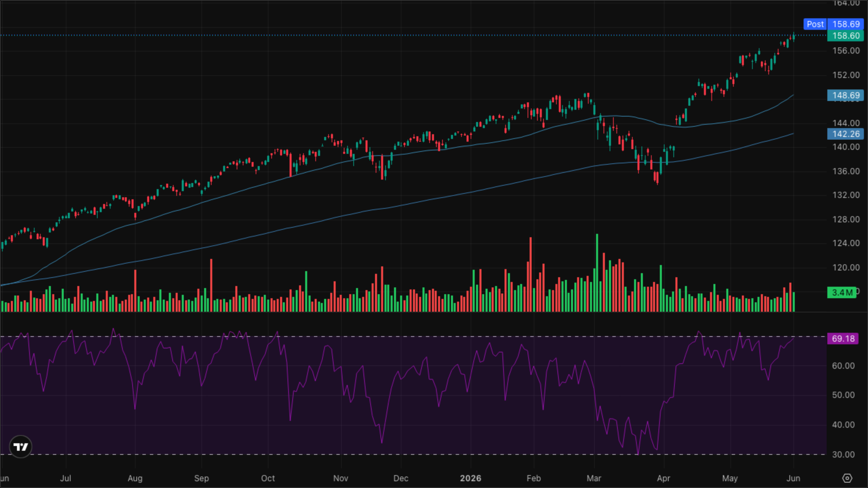Click the 140.00 price axis label

[x=846, y=147]
